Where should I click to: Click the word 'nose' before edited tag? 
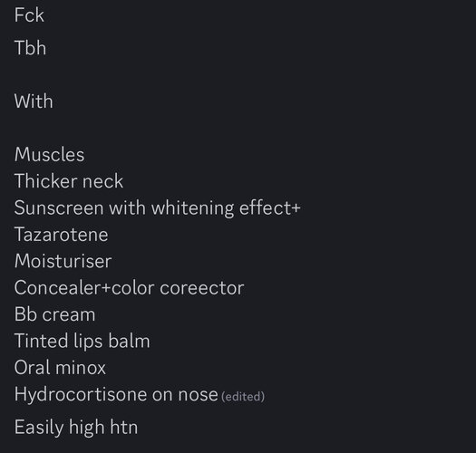tap(198, 395)
